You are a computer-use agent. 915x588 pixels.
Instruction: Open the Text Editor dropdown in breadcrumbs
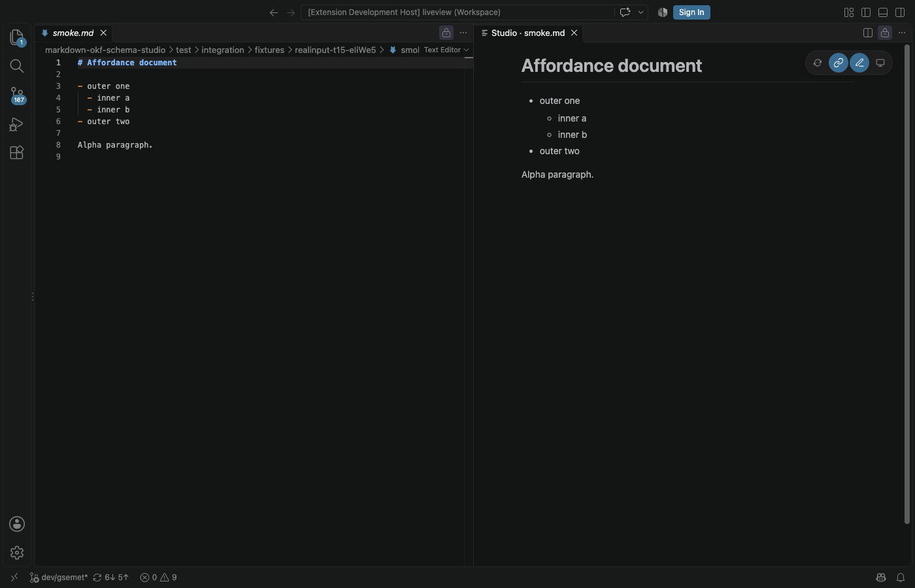(x=446, y=50)
